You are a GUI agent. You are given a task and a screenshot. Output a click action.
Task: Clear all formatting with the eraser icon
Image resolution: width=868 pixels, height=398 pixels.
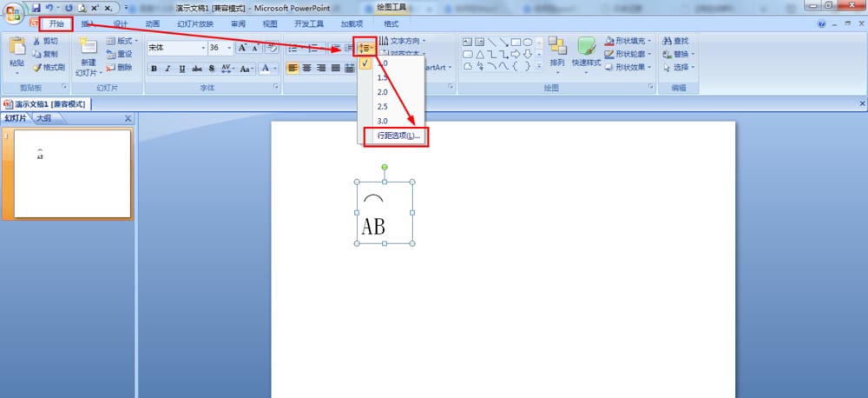pos(272,48)
